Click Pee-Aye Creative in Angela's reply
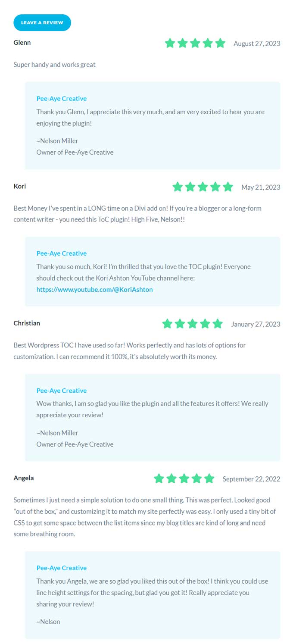 point(61,568)
